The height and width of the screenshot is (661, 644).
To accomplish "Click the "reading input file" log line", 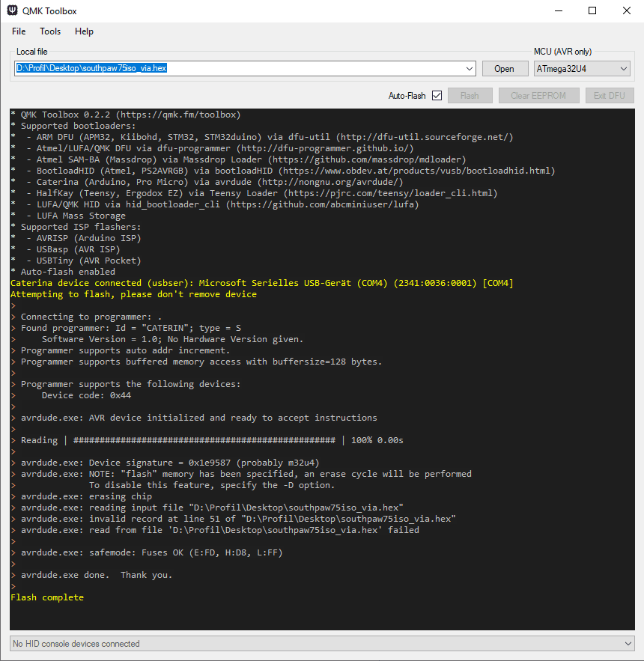I will click(207, 508).
